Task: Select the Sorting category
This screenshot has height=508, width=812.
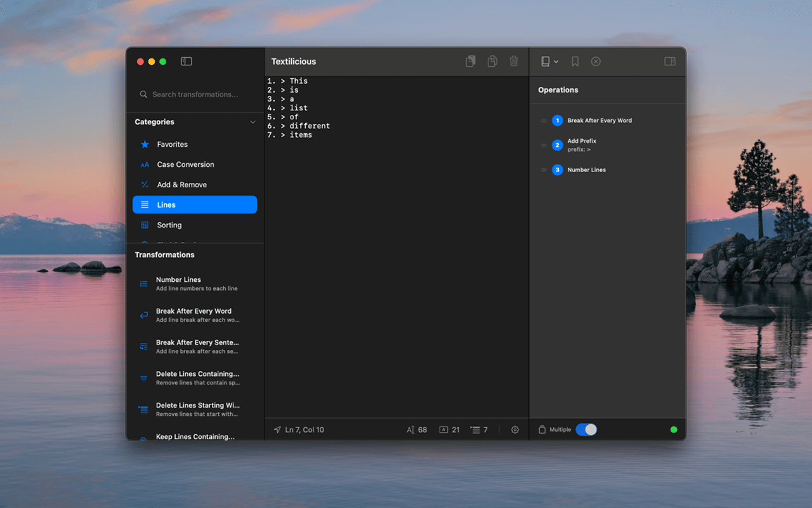Action: coord(169,225)
